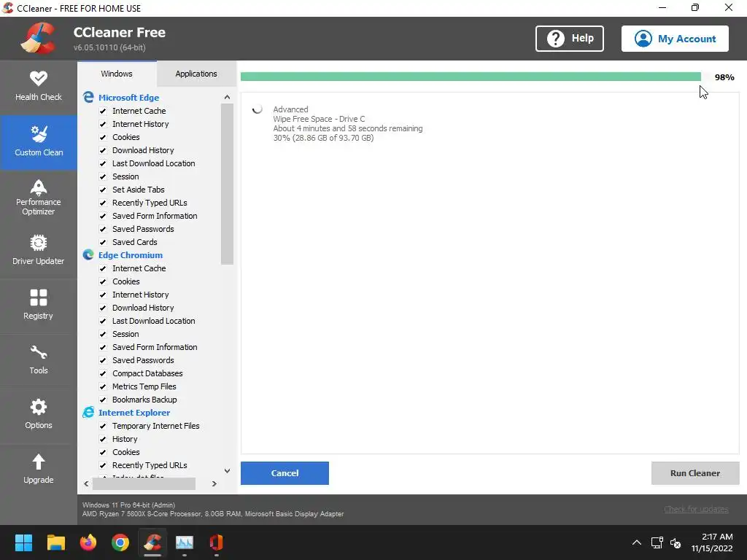The height and width of the screenshot is (560, 747).
Task: Open Microsoft Office from the taskbar
Action: point(216,542)
